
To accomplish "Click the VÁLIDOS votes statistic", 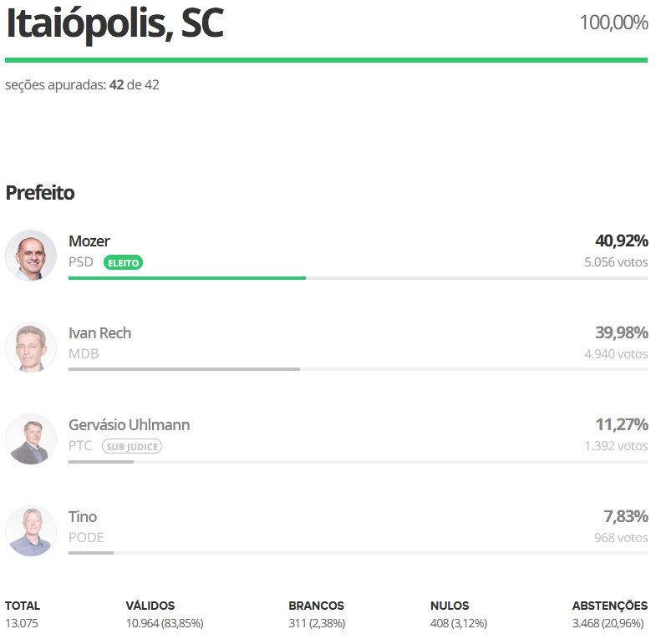I will click(164, 615).
